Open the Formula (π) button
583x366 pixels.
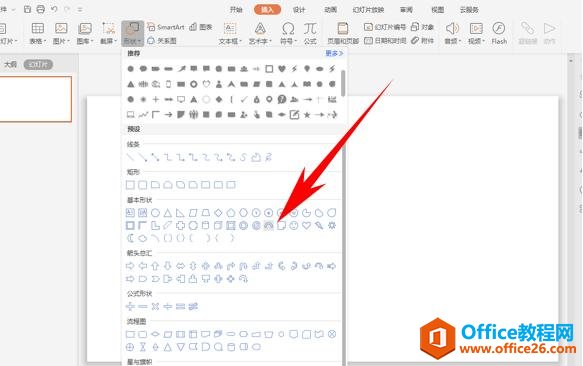(310, 33)
